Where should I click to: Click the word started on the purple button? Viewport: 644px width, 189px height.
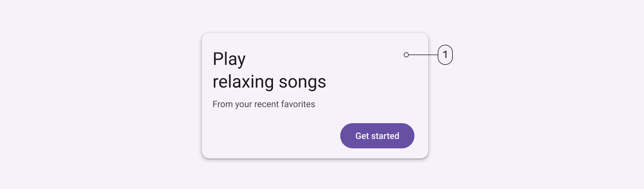point(385,136)
